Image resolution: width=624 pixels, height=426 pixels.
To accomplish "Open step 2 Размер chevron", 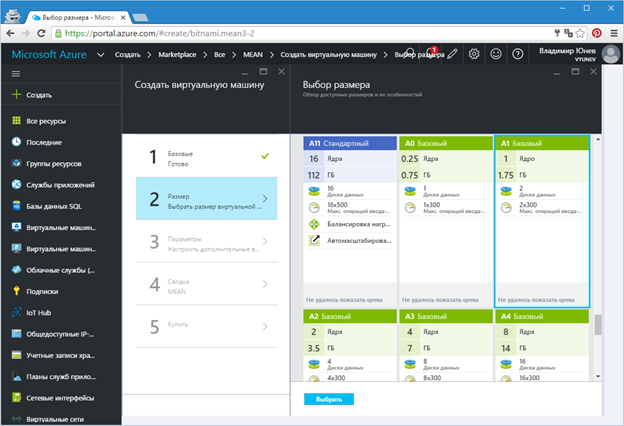I will [x=265, y=198].
